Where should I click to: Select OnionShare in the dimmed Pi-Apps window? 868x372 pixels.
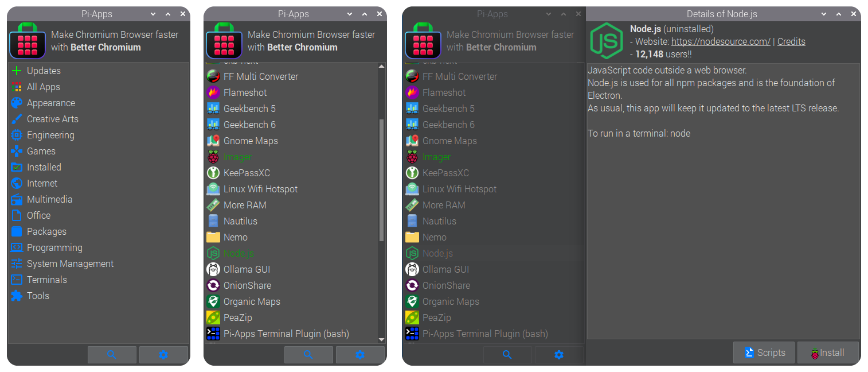pyautogui.click(x=493, y=285)
